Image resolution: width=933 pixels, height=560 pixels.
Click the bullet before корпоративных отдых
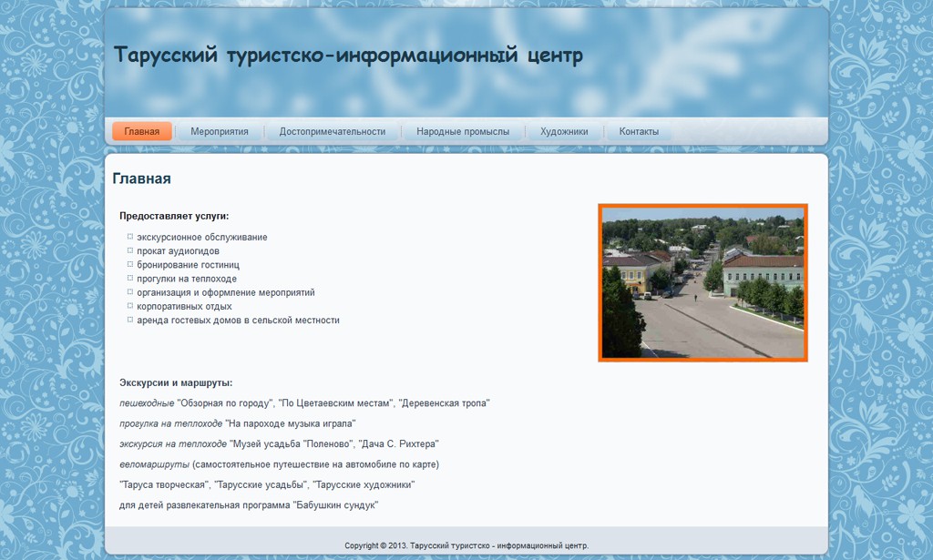tap(129, 306)
